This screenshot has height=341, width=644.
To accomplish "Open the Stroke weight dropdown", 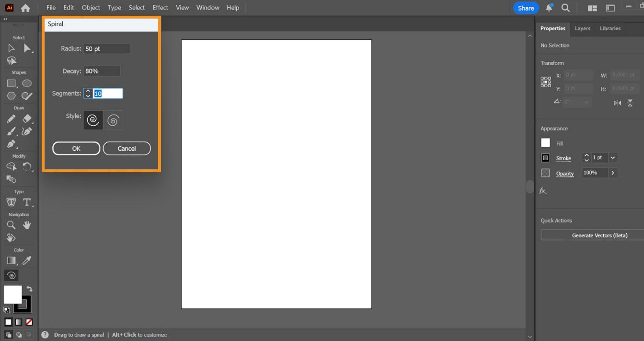I will (x=612, y=158).
